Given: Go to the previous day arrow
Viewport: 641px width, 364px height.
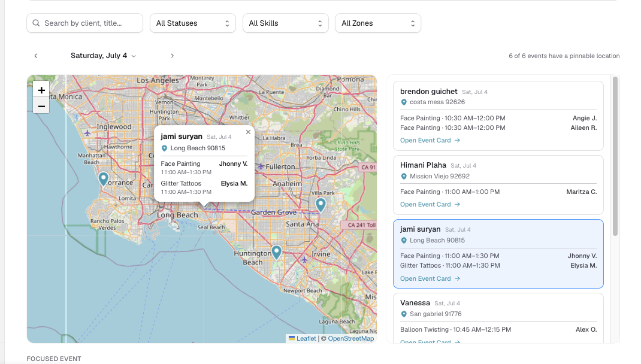Looking at the screenshot, I should coord(36,56).
